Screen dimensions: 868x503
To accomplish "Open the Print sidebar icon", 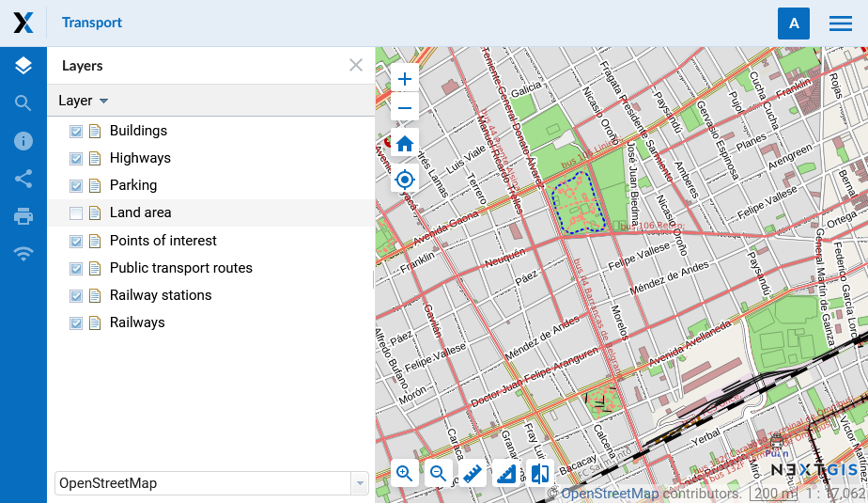I will coord(23,216).
